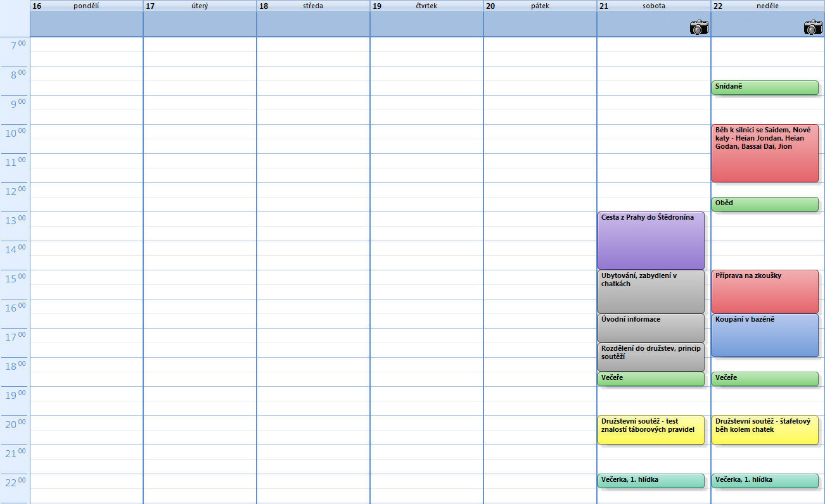Select Ubytování, zabydlení v chatkách event
The height and width of the screenshot is (504, 825).
coord(651,291)
